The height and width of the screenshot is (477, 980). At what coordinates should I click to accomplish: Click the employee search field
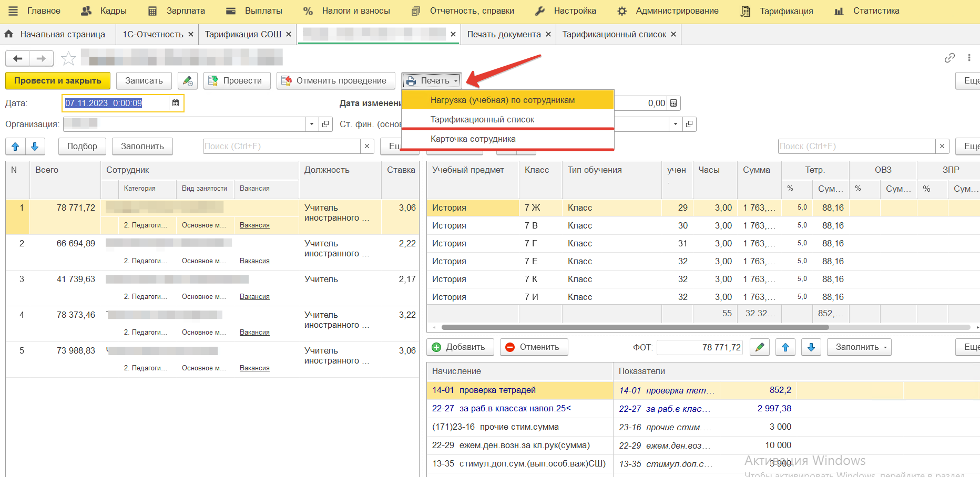coord(281,147)
